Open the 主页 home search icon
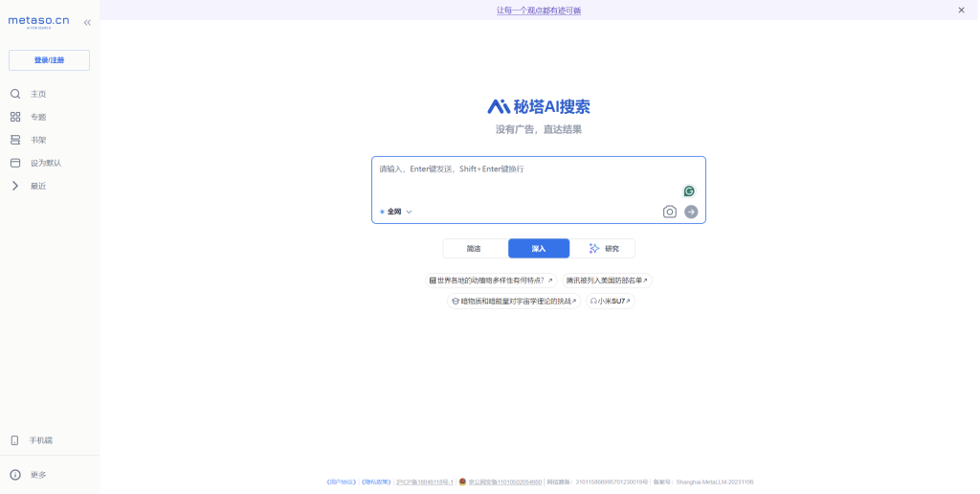 pyautogui.click(x=15, y=94)
